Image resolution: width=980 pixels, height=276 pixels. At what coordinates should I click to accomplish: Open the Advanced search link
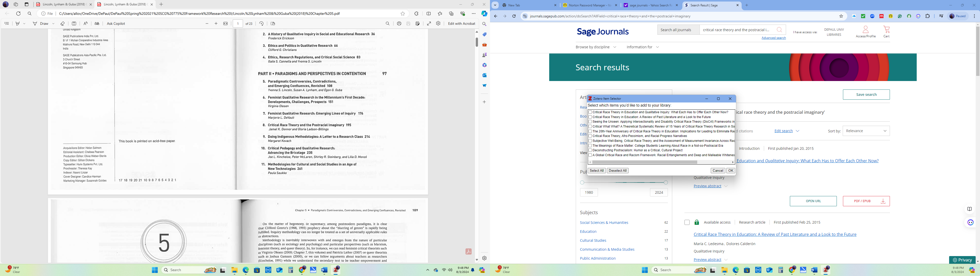coord(774,38)
